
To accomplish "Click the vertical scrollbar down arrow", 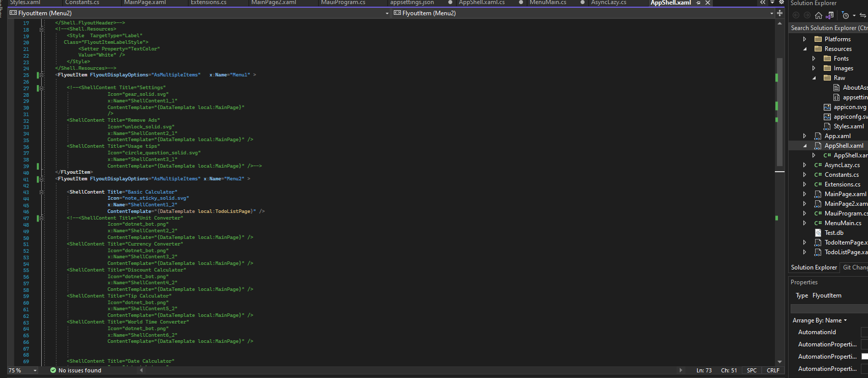I will click(x=779, y=362).
